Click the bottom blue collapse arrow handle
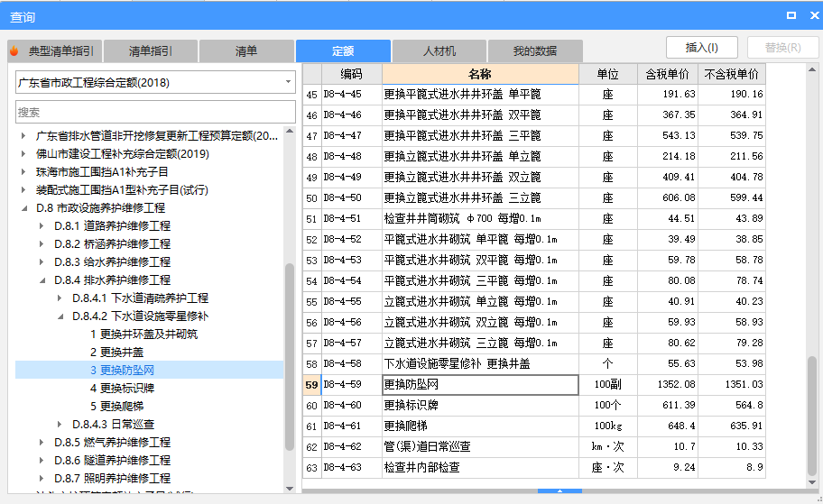823x504 pixels. click(x=559, y=490)
